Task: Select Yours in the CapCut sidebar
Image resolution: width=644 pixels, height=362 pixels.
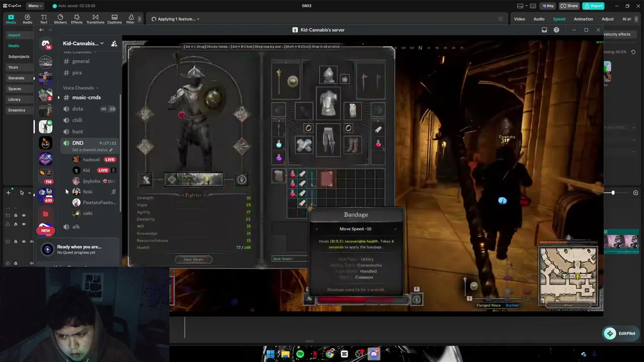Action: coord(13,67)
